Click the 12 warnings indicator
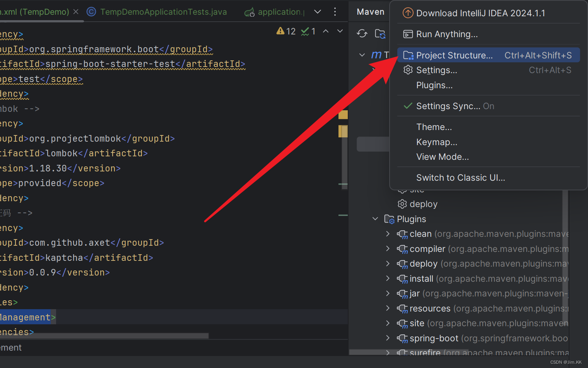588x368 pixels. pos(286,31)
